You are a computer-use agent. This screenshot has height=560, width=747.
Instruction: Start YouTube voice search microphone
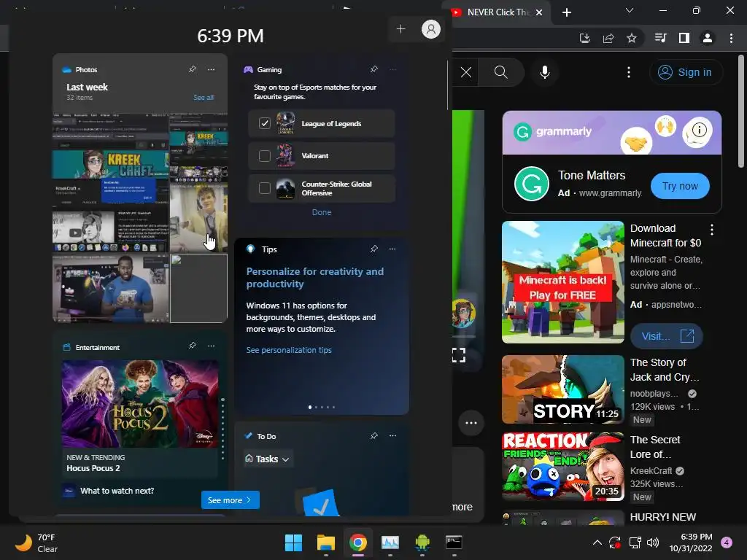544,72
